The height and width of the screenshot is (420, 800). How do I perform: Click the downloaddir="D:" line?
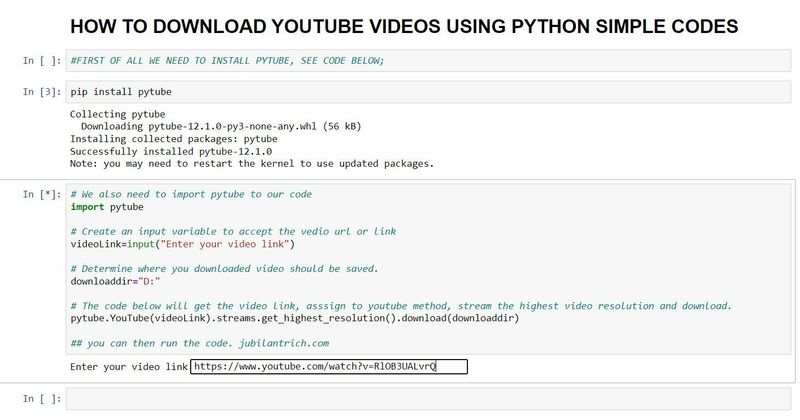click(x=115, y=281)
